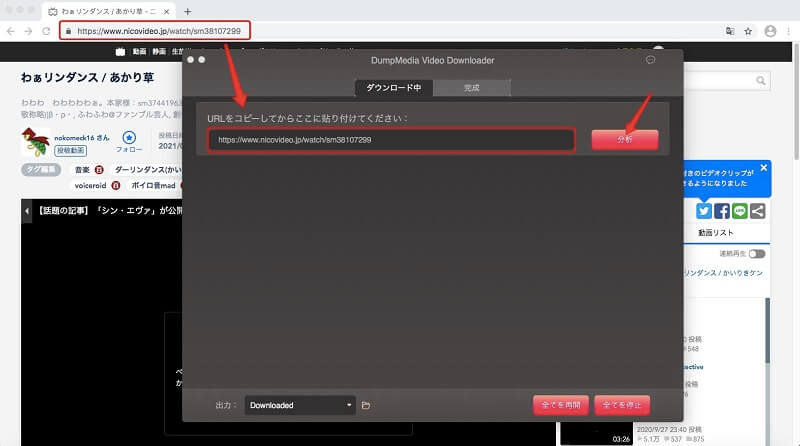
Task: Toggle the 連続再生 continuous play switch
Action: (757, 254)
